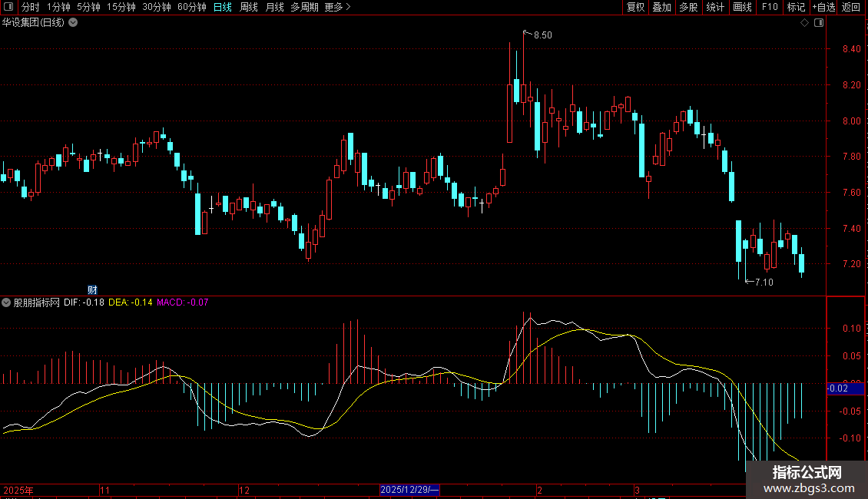Select the 周线 weekly tab
The height and width of the screenshot is (499, 868).
(x=249, y=7)
